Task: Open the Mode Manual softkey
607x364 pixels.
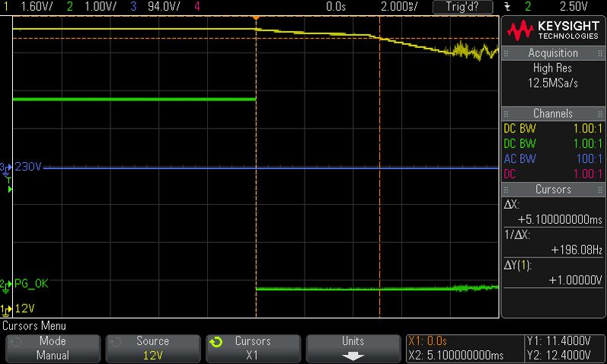Action: (53, 348)
